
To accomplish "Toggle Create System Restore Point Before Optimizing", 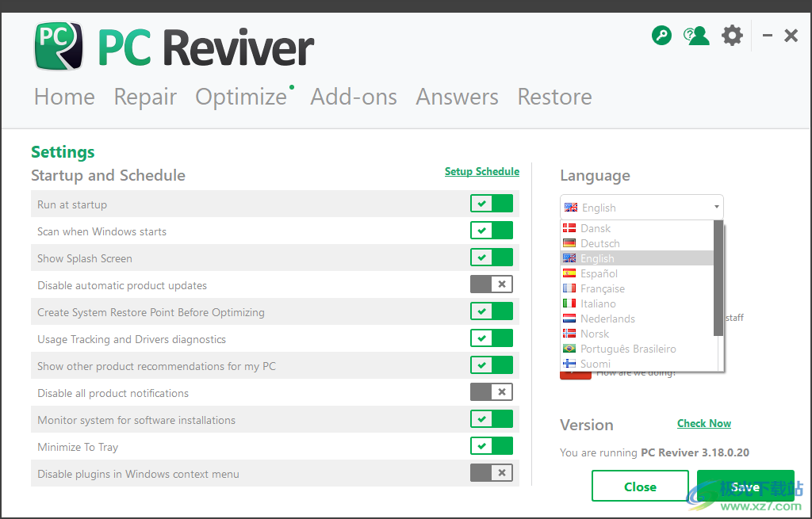I will (x=492, y=311).
